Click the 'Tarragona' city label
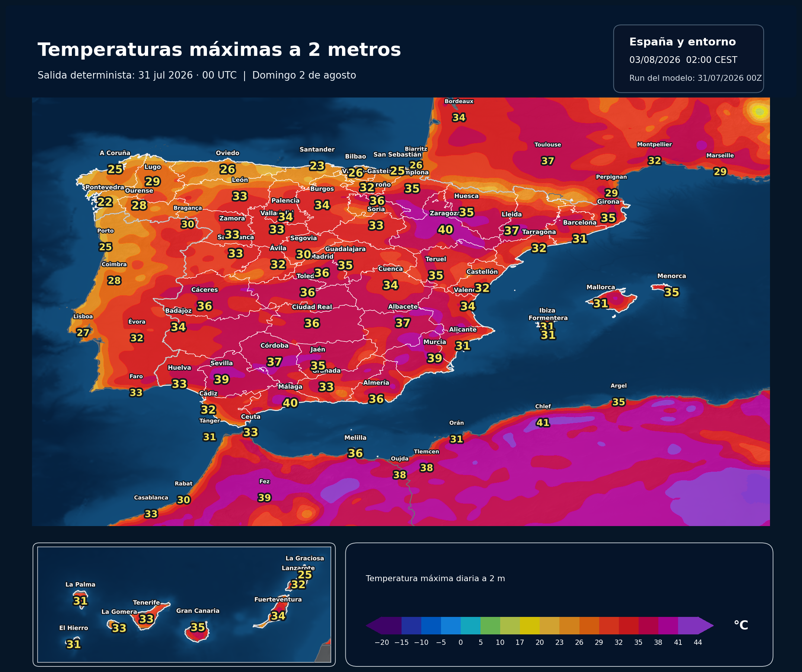The image size is (802, 672). coord(539,232)
